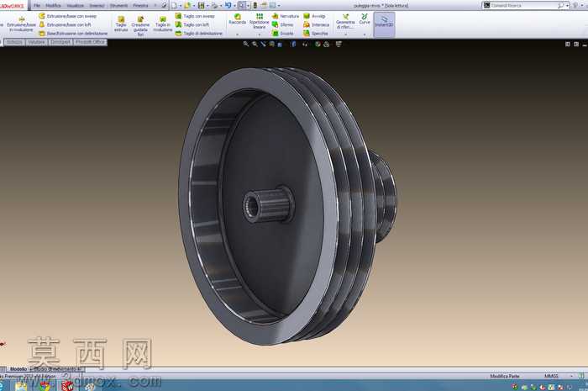The image size is (588, 391).
Task: Open the Curve tool
Action: pos(365,19)
